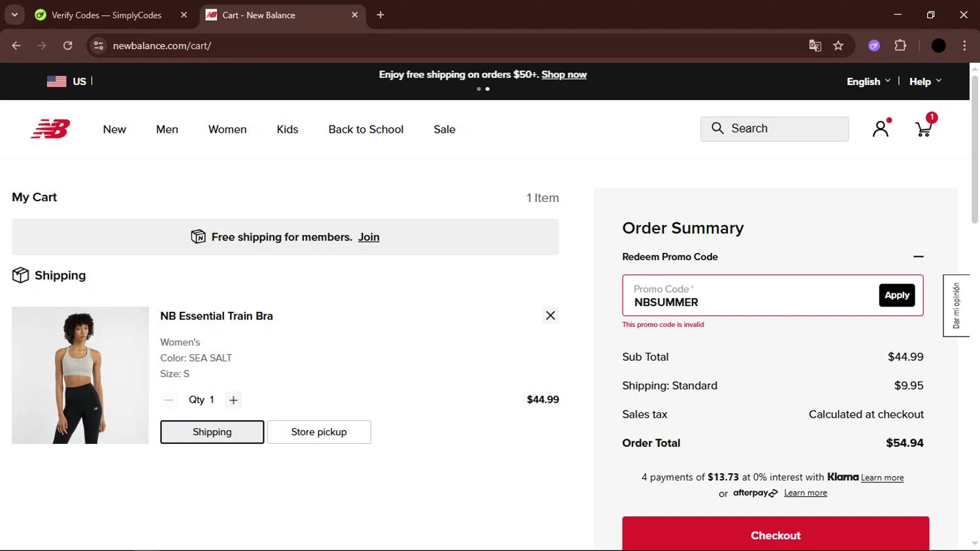Click the NB Essential Train Bra title
Screen dimensions: 980x551
point(216,316)
